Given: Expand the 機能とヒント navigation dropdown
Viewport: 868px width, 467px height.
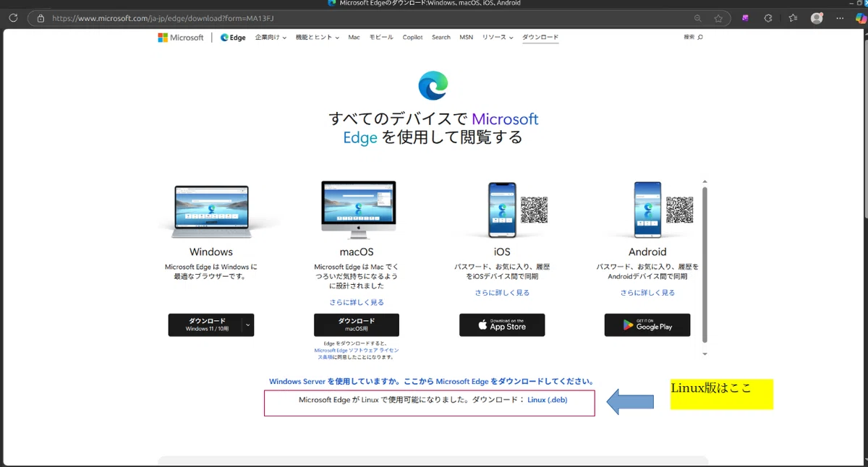Looking at the screenshot, I should click(x=317, y=37).
